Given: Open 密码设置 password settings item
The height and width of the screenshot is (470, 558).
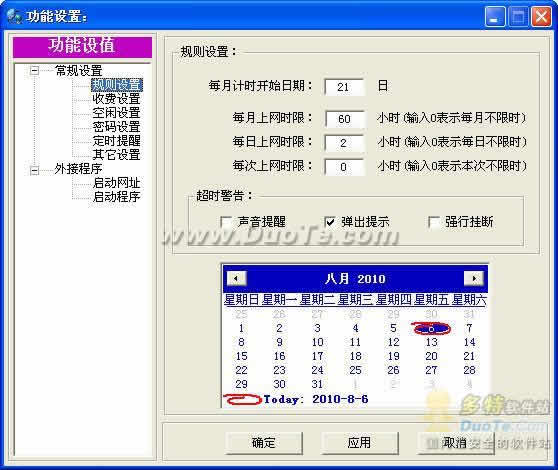Looking at the screenshot, I should point(116,126).
